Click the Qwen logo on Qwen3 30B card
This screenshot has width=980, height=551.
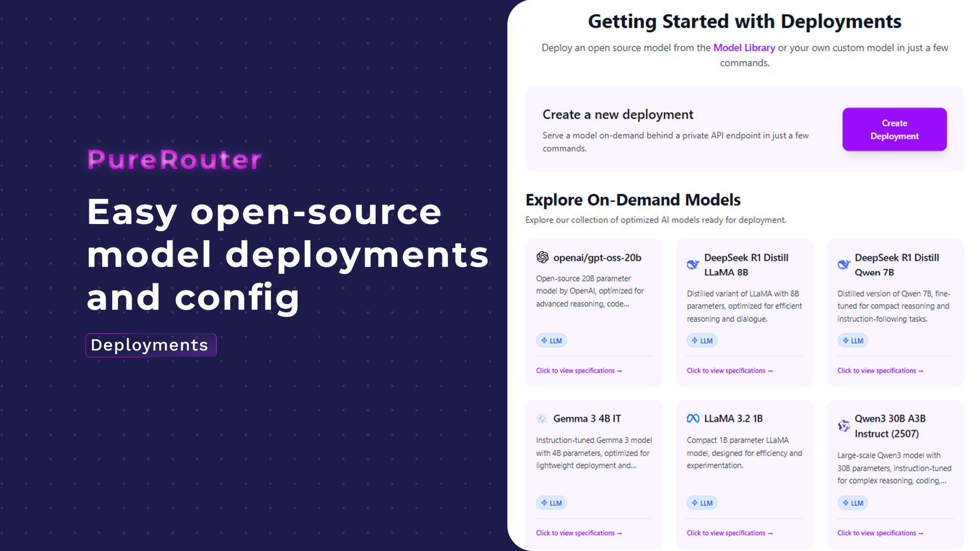843,426
